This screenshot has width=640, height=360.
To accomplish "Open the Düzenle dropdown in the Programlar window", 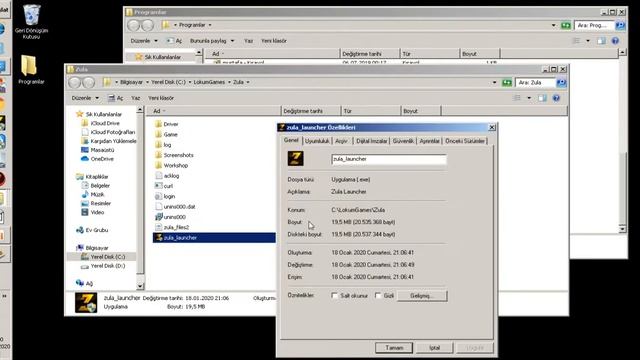I will coord(144,41).
